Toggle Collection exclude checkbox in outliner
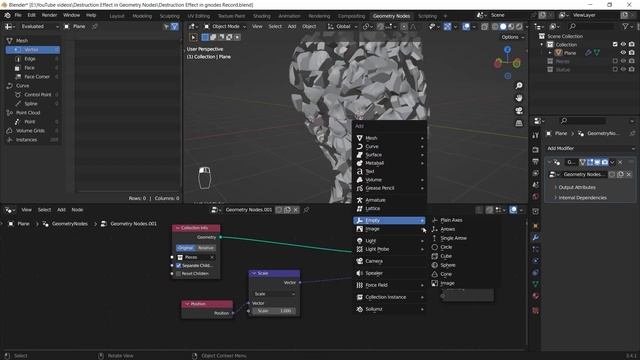This screenshot has width=640, height=360. pos(615,44)
